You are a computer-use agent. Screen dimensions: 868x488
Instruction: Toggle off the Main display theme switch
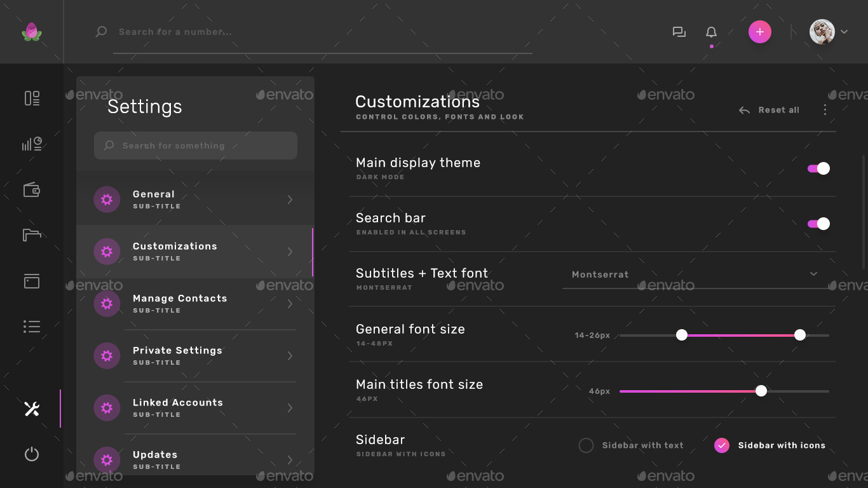[x=818, y=168]
